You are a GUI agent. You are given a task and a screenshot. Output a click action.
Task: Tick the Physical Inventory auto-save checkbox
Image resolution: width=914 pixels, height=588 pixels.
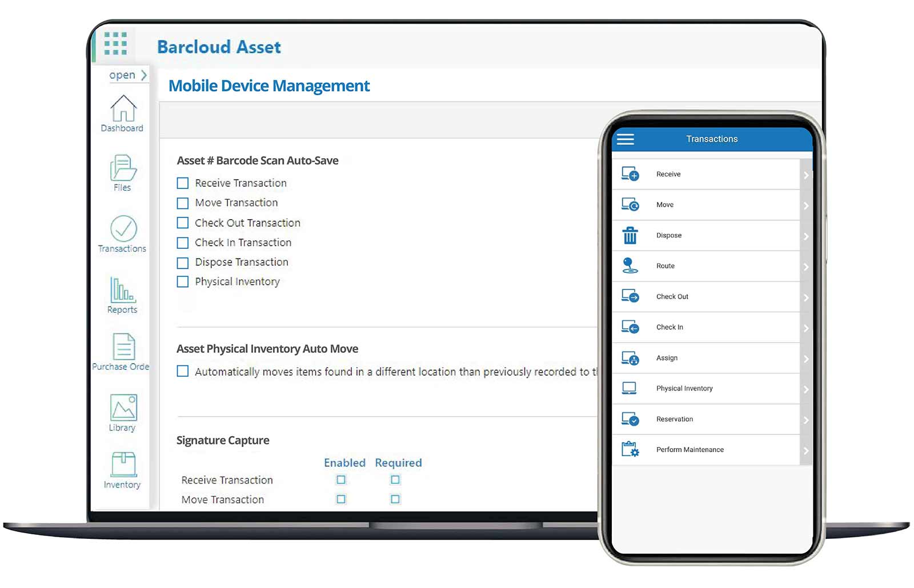[x=183, y=281]
